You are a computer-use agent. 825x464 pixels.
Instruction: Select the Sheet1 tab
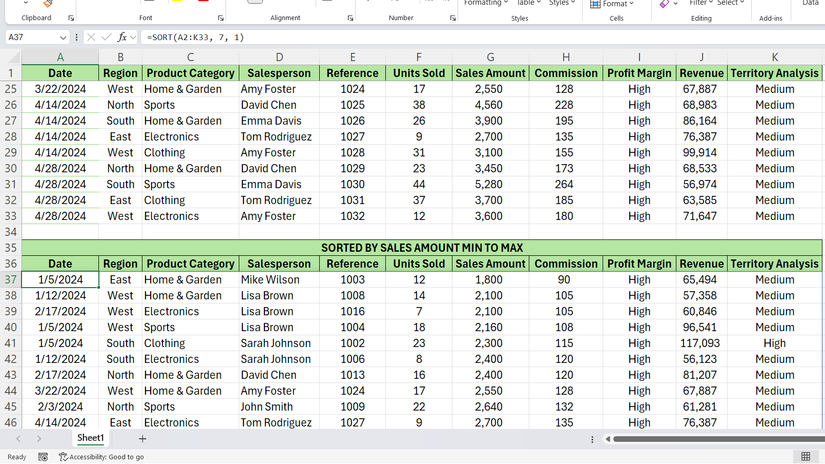pyautogui.click(x=90, y=438)
